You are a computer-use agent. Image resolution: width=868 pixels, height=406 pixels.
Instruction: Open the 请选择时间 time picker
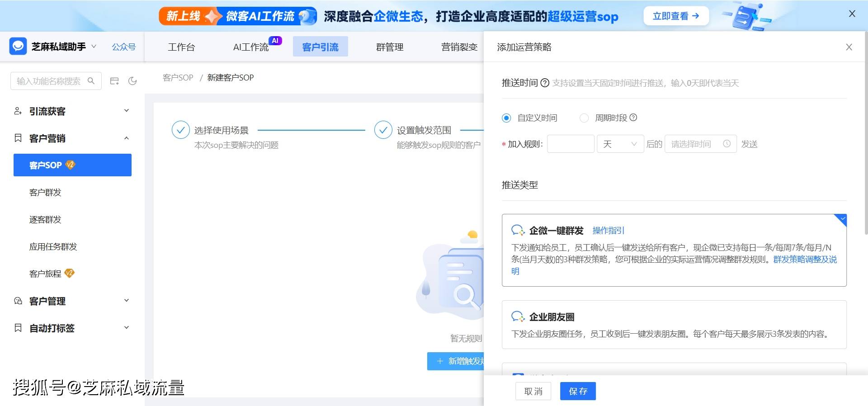[701, 144]
